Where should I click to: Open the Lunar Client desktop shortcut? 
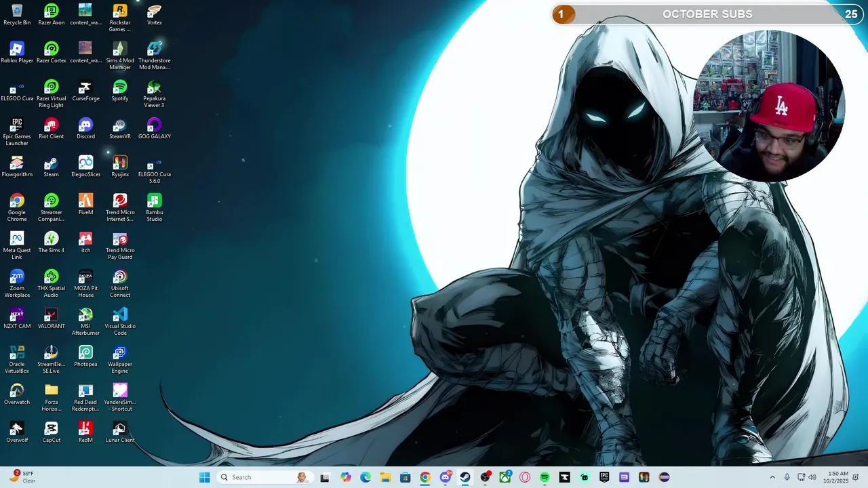[120, 432]
